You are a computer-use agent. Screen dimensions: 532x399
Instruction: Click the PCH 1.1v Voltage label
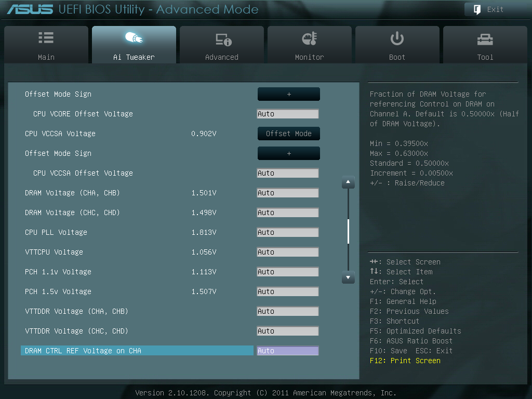(58, 272)
